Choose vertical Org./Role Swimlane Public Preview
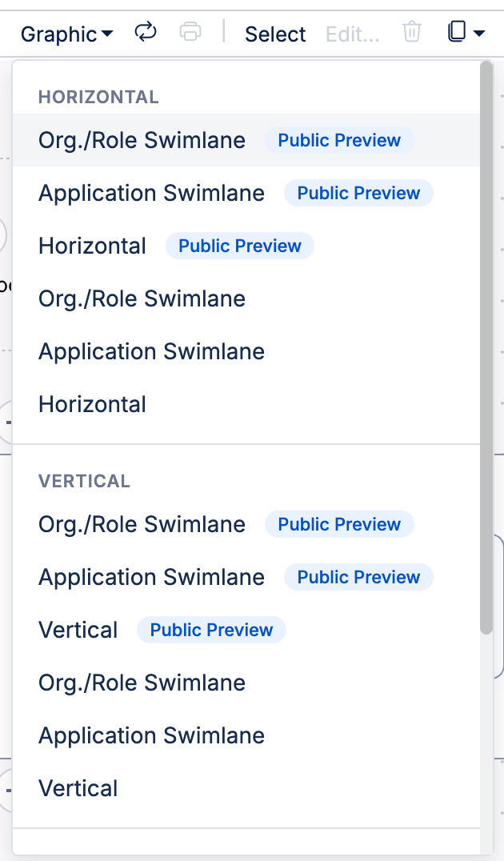Image resolution: width=504 pixels, height=861 pixels. point(246,524)
